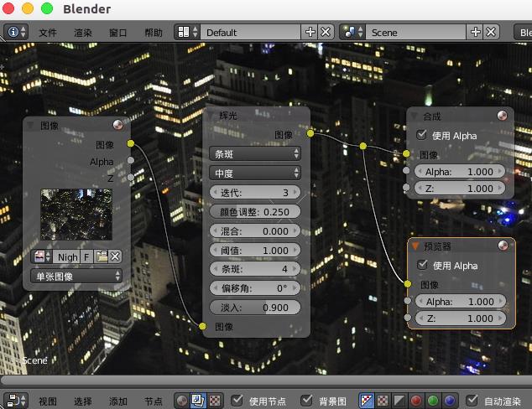Click the preview sphere on 预览器 node

pyautogui.click(x=503, y=246)
